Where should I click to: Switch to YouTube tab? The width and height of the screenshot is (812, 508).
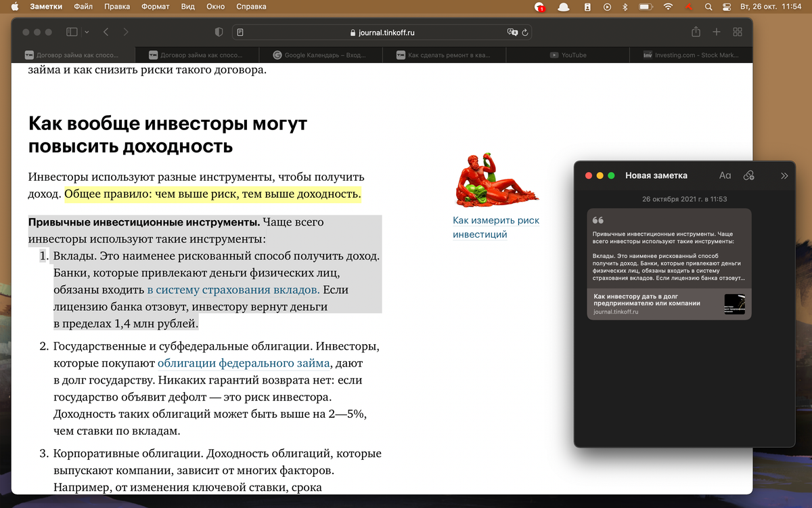[x=568, y=55]
